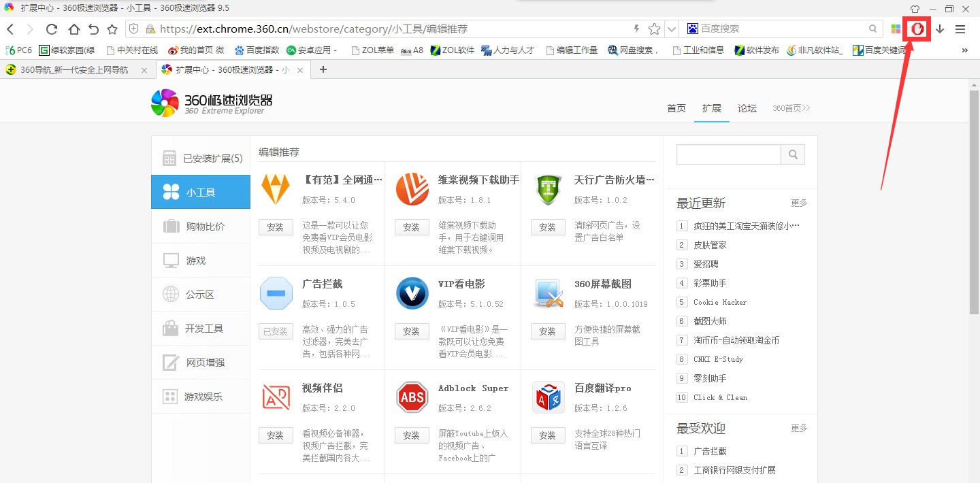980x483 pixels.
Task: Select the 开发工具 category
Action: (201, 329)
